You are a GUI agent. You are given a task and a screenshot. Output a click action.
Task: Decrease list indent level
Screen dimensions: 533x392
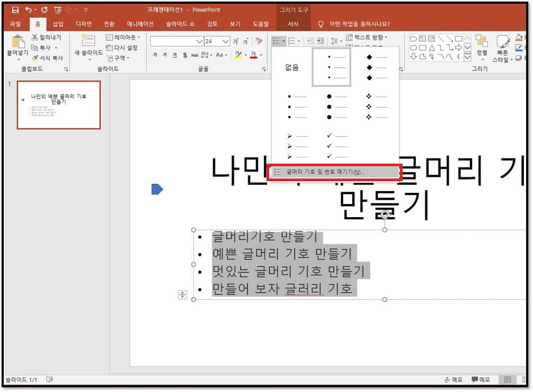(x=310, y=41)
